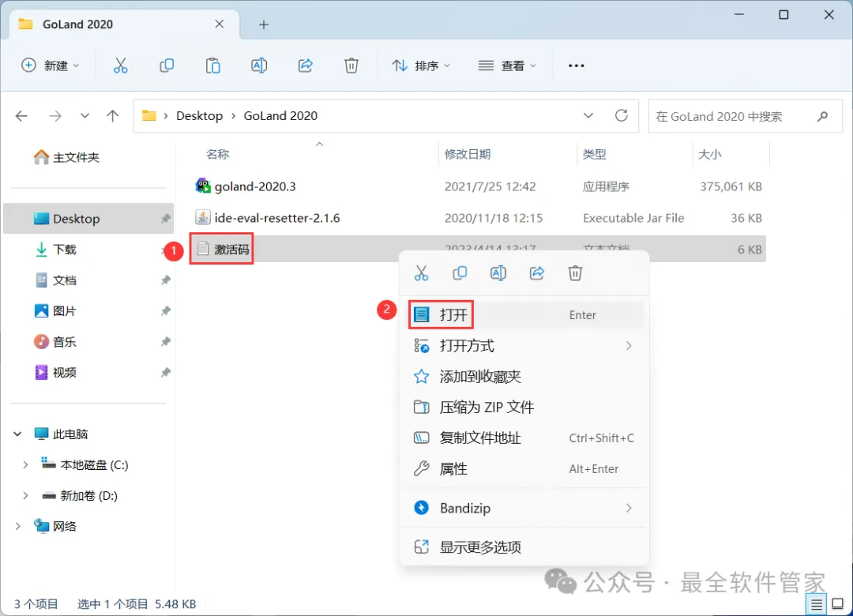Click the Cut icon in the top toolbar
This screenshot has width=853, height=616.
click(x=120, y=66)
